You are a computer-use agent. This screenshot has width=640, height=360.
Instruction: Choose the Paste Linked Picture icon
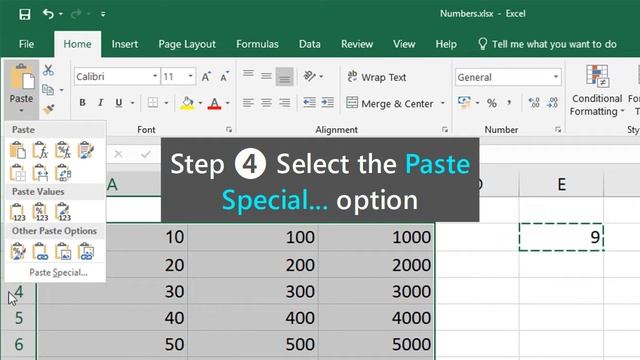point(86,251)
